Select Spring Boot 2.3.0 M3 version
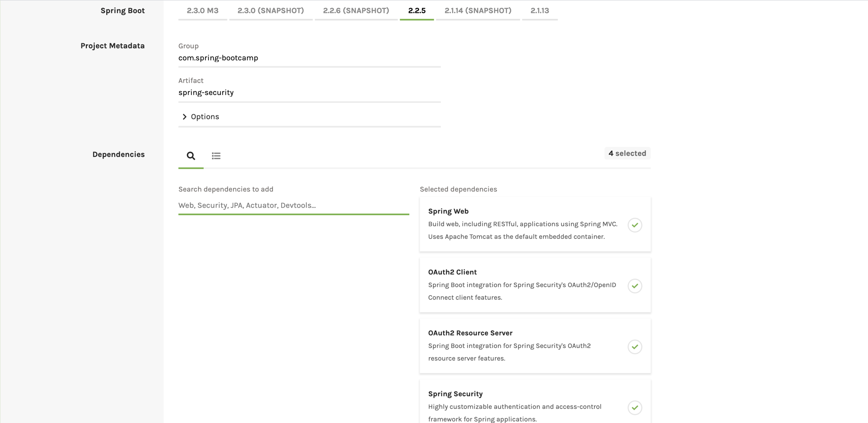868x423 pixels. [x=202, y=11]
